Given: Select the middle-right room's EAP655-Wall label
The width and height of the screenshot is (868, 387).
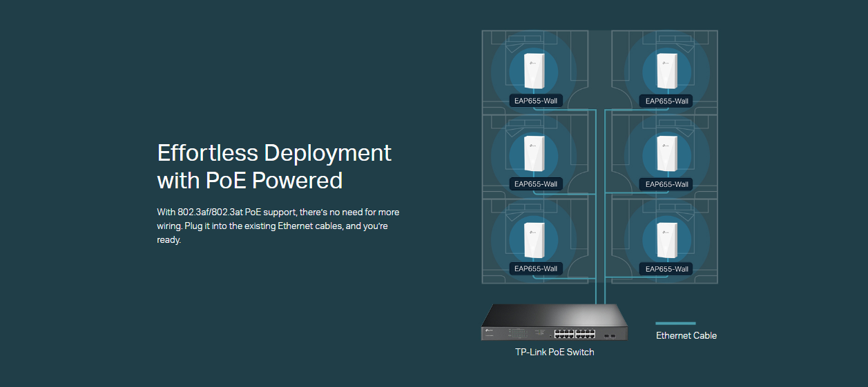Looking at the screenshot, I should (x=666, y=184).
